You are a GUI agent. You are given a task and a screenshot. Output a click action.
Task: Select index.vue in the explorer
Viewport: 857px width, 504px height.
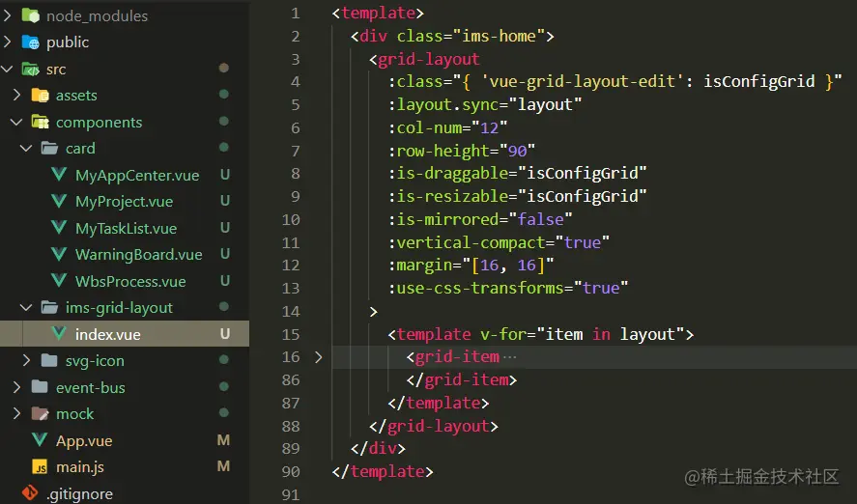click(125, 334)
